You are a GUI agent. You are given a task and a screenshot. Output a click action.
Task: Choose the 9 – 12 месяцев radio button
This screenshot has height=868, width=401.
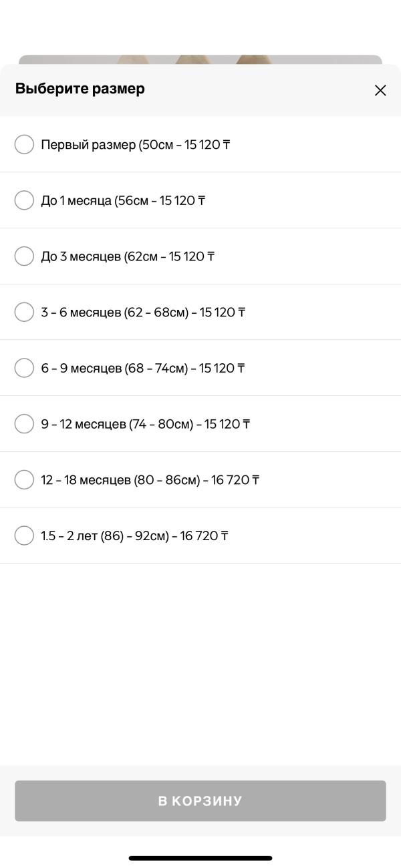pos(24,424)
